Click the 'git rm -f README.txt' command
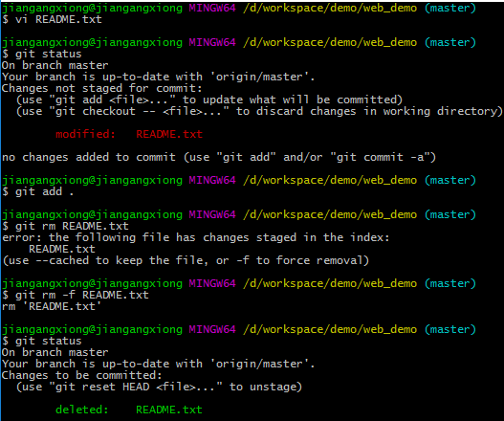 click(x=76, y=295)
